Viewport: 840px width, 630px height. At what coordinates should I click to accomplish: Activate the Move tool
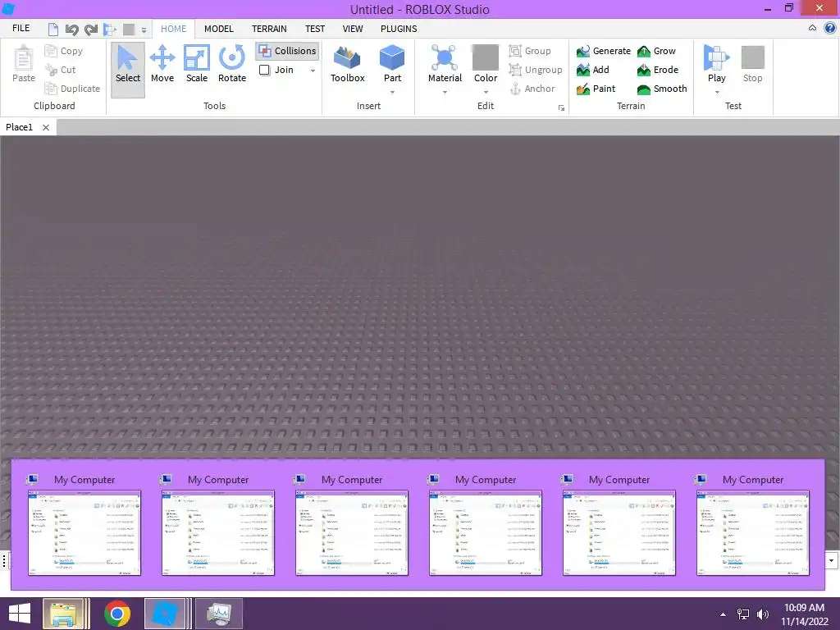[x=162, y=64]
